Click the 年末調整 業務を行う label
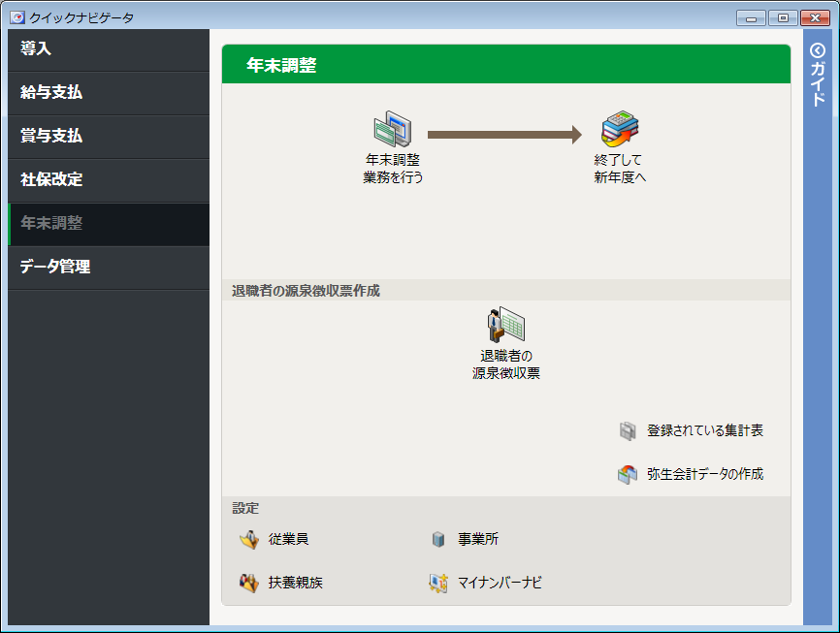Image resolution: width=840 pixels, height=633 pixels. (393, 169)
